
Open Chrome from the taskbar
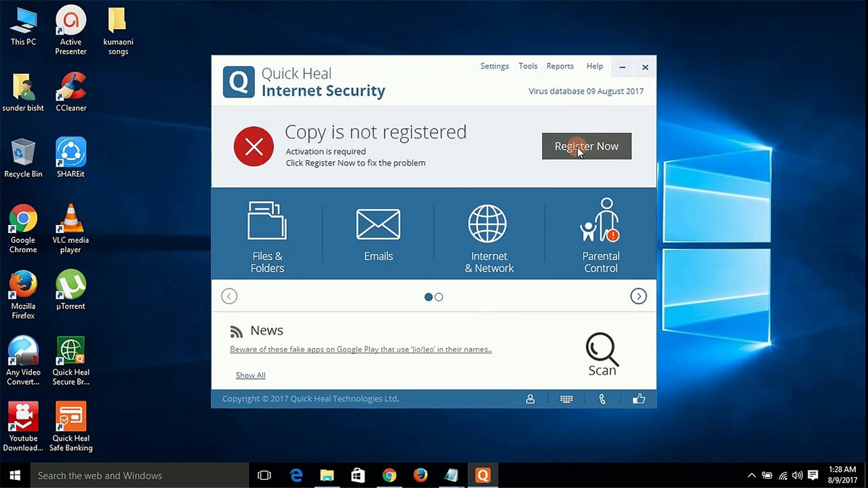[389, 476]
